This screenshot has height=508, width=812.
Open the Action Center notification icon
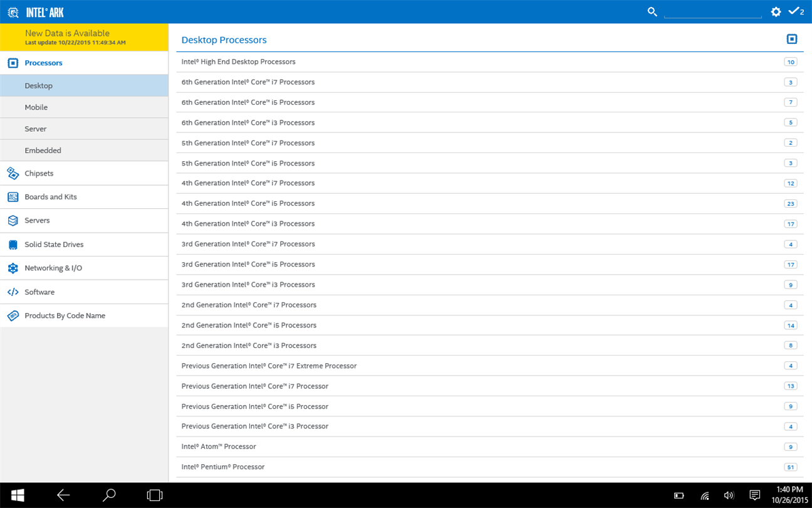point(755,495)
